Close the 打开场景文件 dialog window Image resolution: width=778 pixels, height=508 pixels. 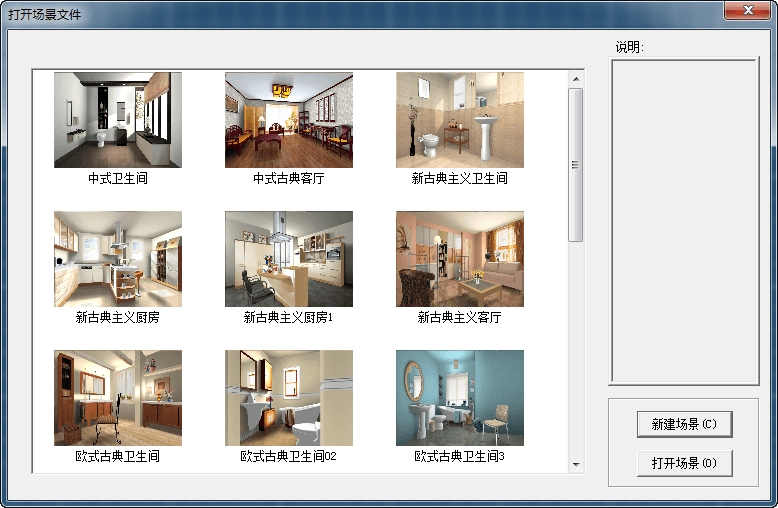click(x=747, y=11)
